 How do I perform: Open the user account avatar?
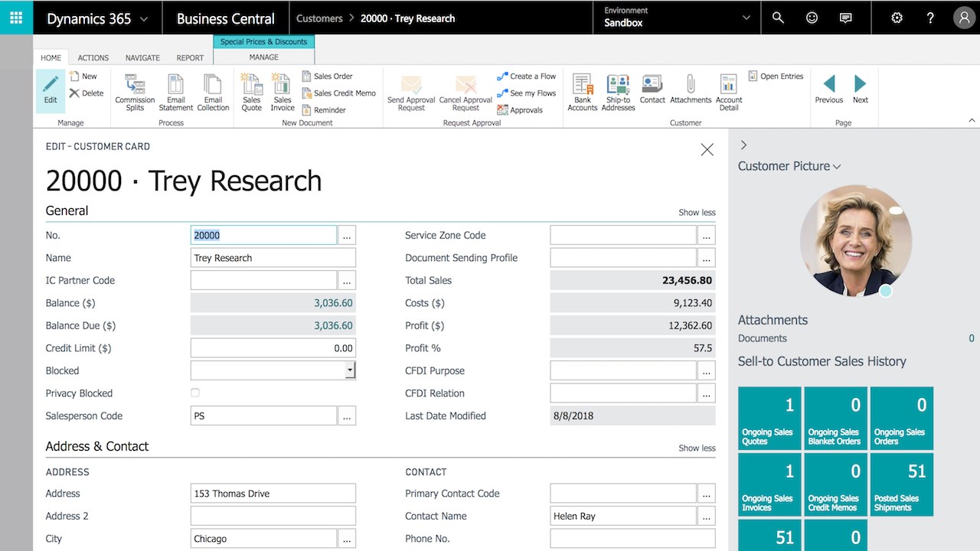[x=964, y=18]
